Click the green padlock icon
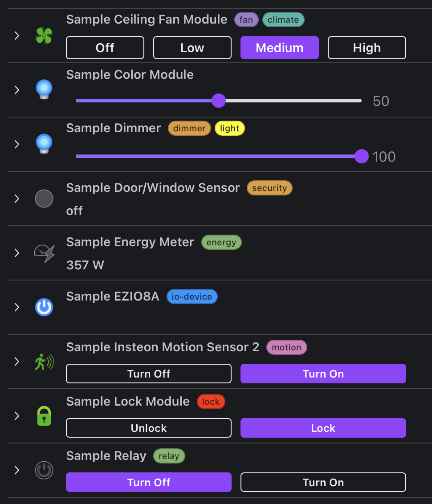The image size is (432, 504). click(x=44, y=416)
